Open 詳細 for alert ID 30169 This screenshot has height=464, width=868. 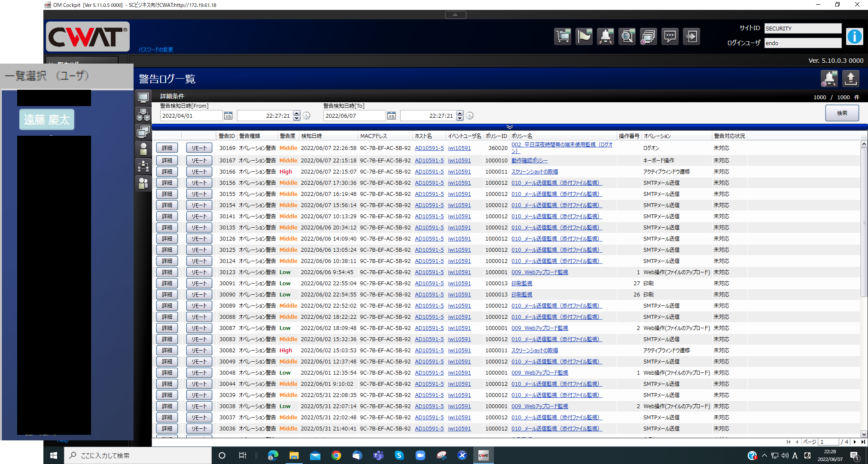click(x=167, y=148)
